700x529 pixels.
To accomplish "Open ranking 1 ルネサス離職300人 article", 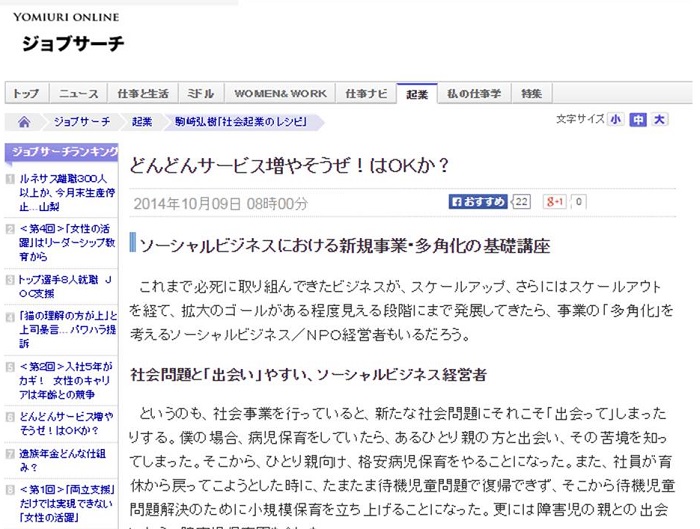I will coord(67,193).
